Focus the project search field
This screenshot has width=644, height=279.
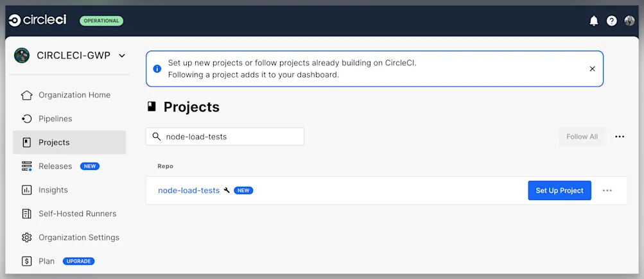(x=225, y=137)
